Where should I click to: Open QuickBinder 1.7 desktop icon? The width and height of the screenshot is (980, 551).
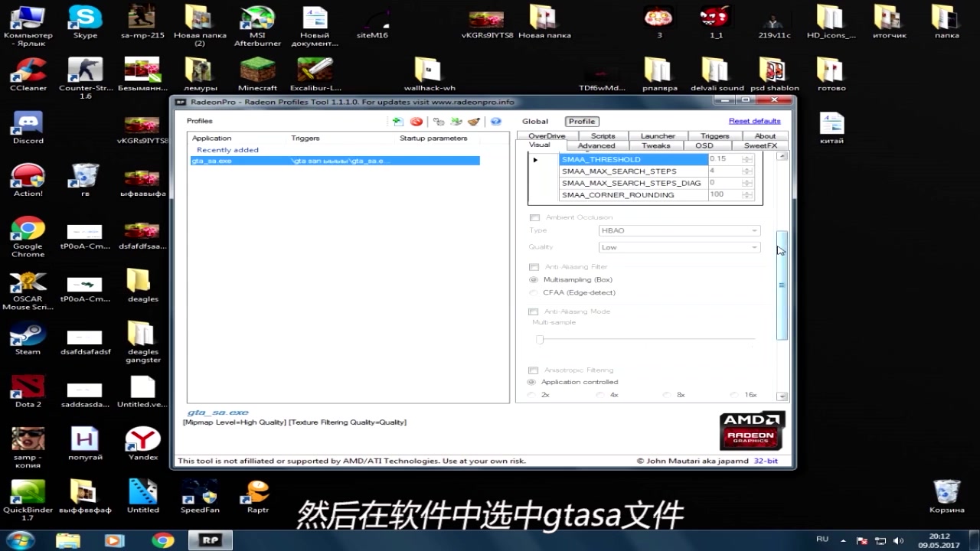[x=28, y=500]
